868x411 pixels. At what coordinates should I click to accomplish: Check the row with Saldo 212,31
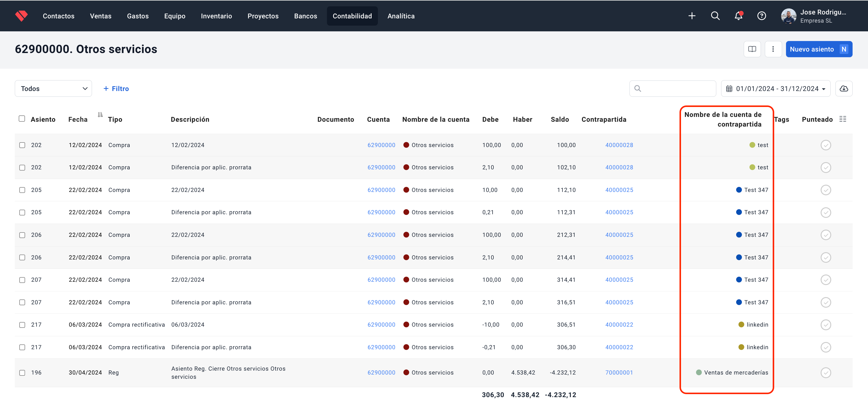22,235
